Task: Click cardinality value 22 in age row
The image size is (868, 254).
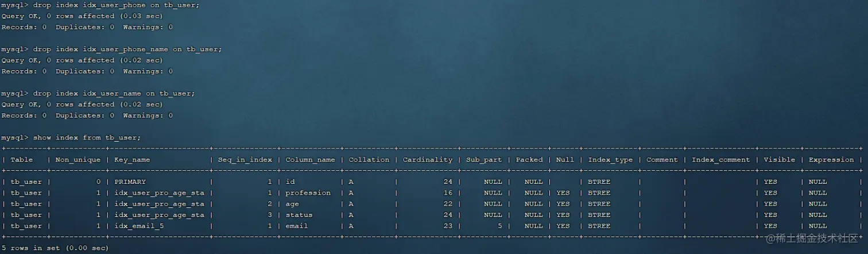Action: click(448, 203)
